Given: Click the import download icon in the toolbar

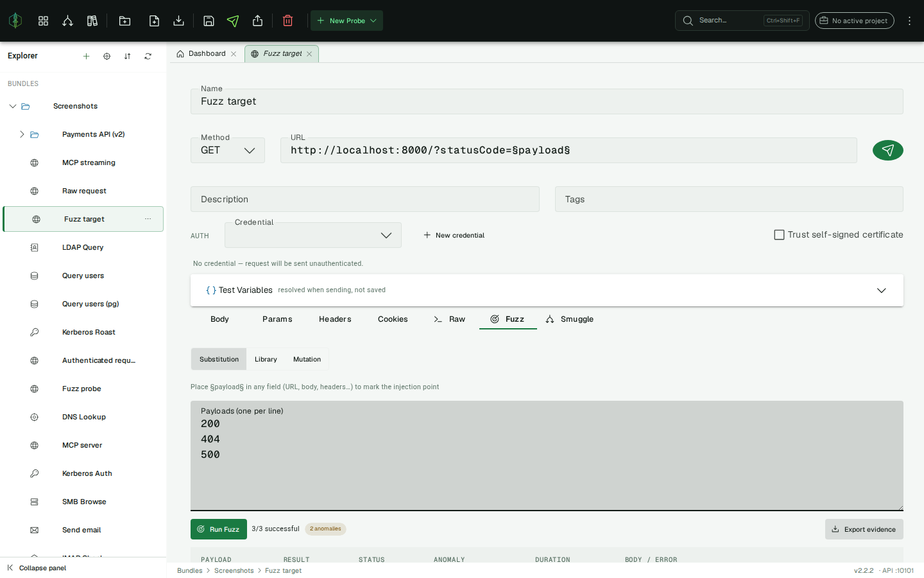Looking at the screenshot, I should click(178, 21).
